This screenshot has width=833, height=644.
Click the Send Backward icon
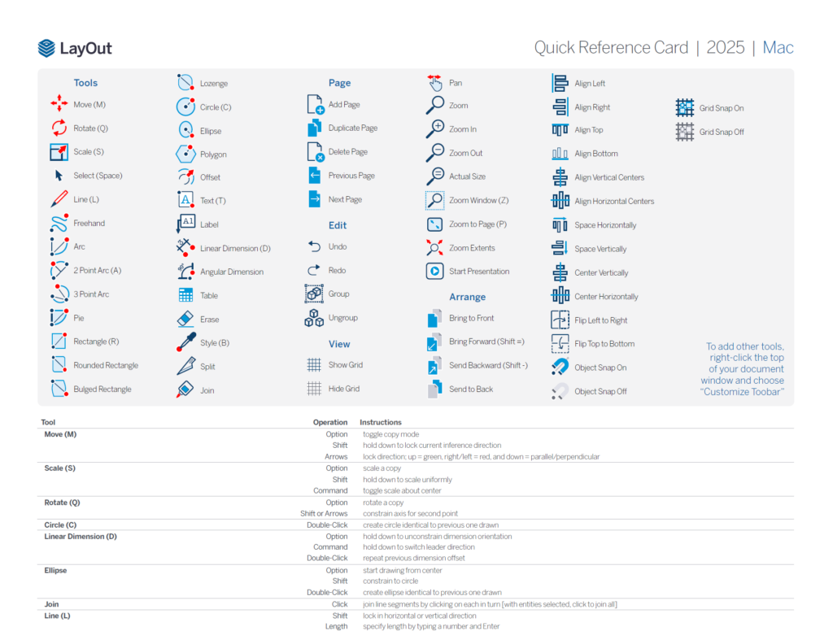click(x=434, y=365)
